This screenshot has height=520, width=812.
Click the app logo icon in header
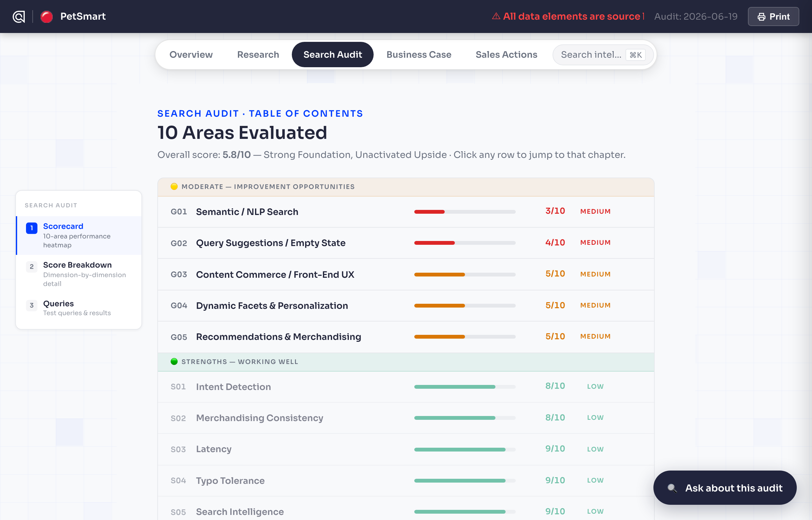[x=19, y=16]
